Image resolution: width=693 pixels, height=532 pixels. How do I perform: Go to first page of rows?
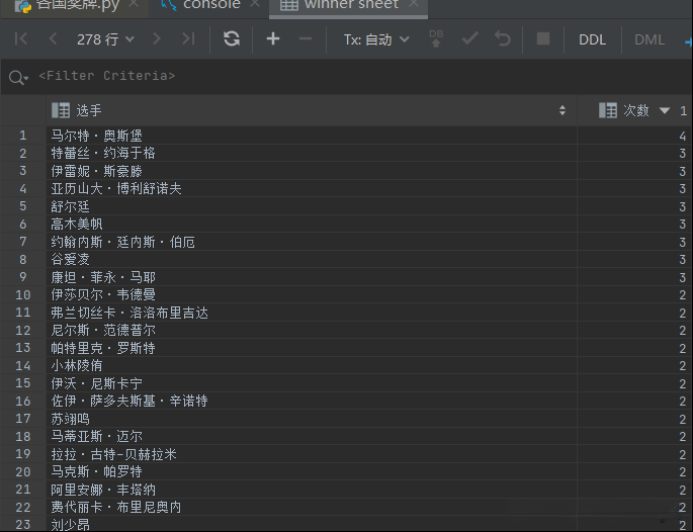[21, 39]
